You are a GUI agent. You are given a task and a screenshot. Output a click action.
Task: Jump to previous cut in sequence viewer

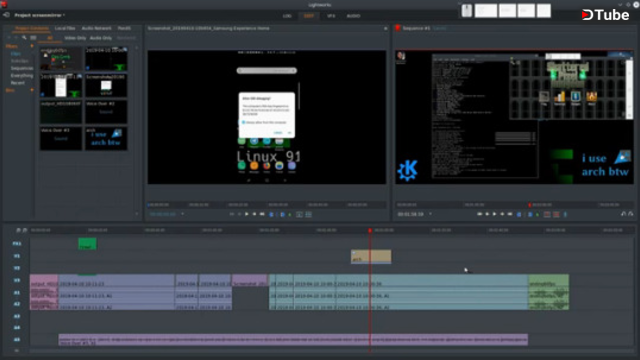point(480,214)
